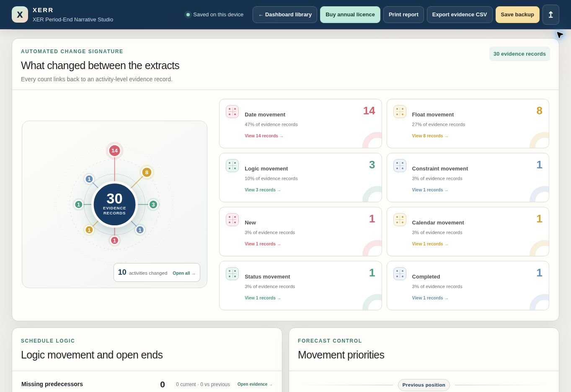Select the lower-left yellow 1 chart node
The image size is (571, 392).
[89, 230]
